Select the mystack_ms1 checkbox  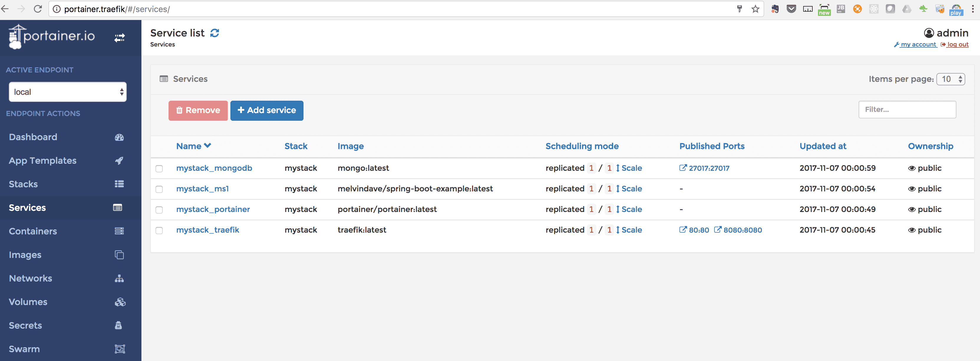pos(159,189)
